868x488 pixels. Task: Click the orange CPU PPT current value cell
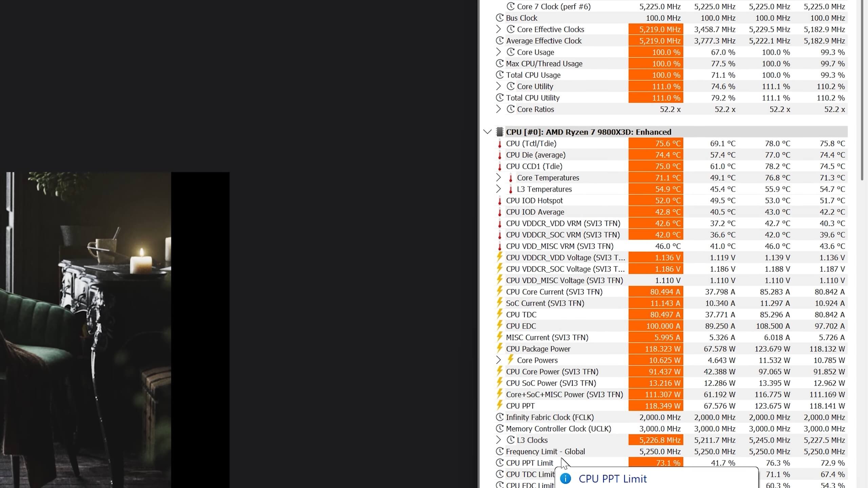[x=655, y=406]
